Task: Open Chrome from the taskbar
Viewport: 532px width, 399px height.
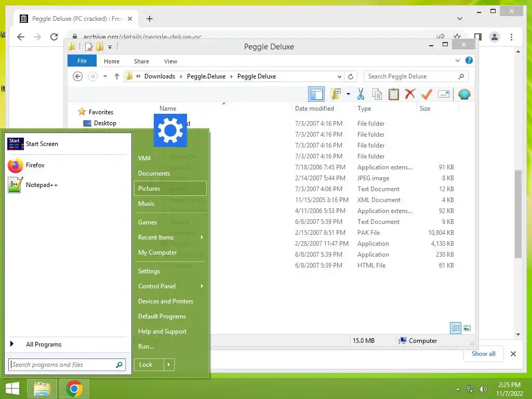Action: point(74,389)
